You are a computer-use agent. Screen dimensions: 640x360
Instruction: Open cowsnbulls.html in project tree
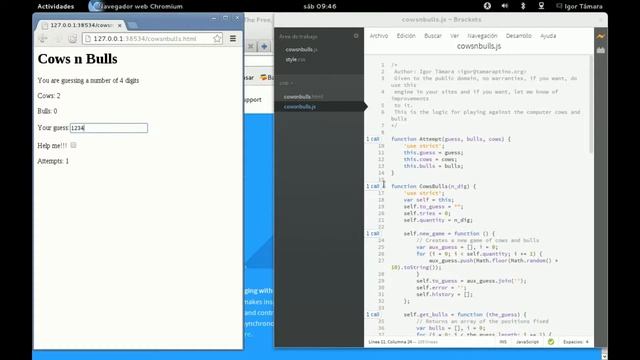[303, 97]
